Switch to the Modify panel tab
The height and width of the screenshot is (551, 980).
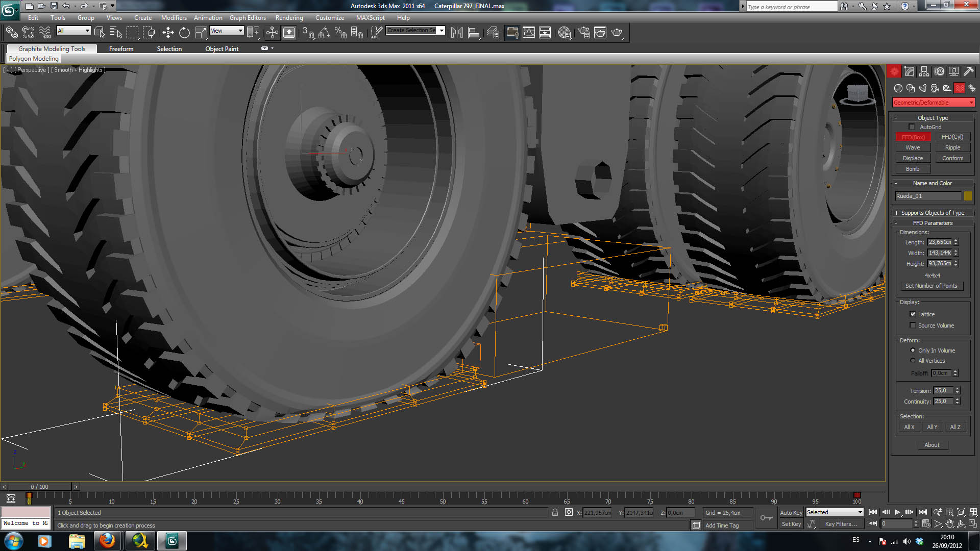point(909,71)
